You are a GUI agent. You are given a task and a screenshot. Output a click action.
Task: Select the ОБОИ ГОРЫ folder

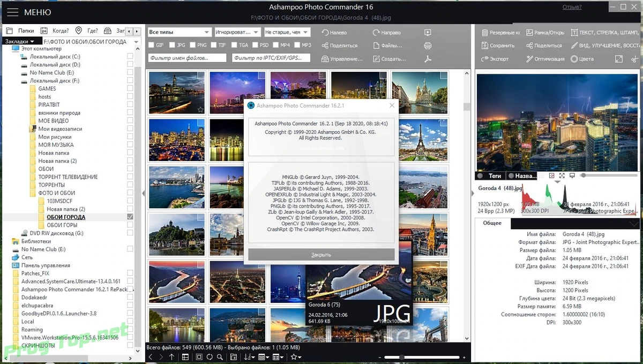click(62, 225)
